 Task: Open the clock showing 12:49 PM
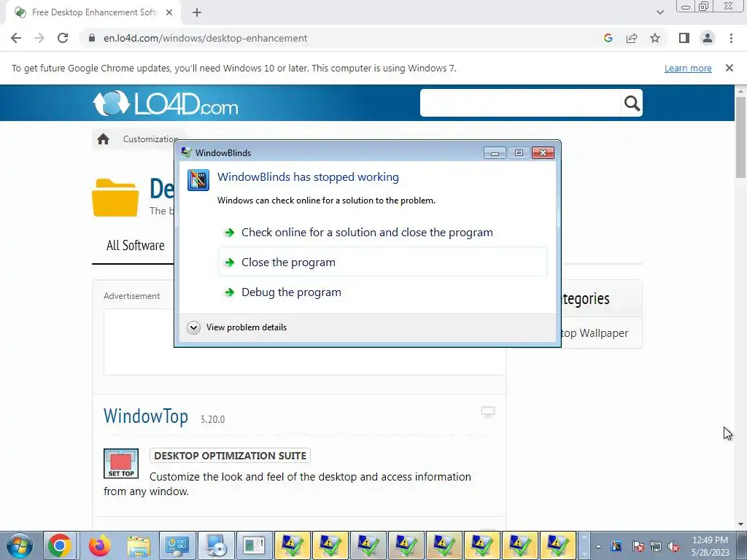click(710, 545)
